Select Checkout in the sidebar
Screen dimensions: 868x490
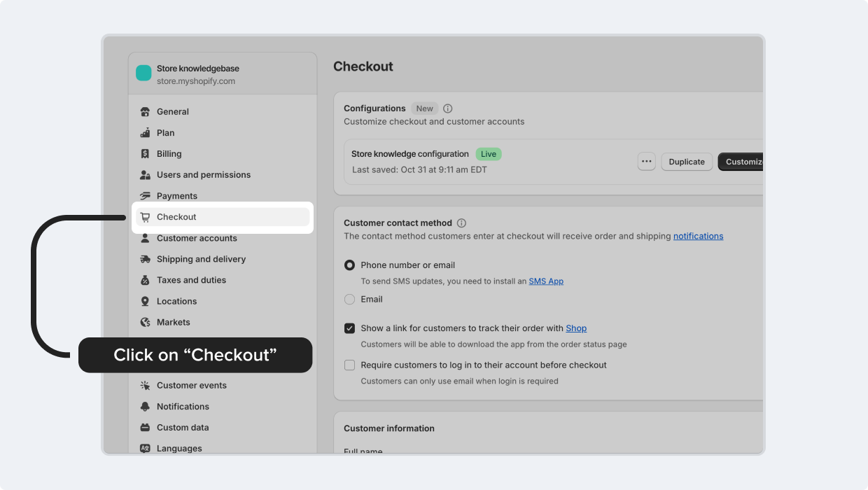pyautogui.click(x=223, y=217)
